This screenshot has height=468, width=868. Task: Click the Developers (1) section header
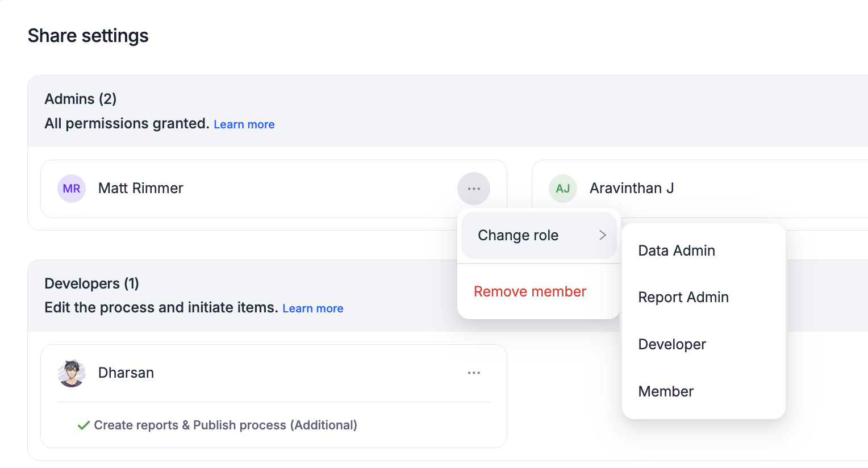(x=92, y=283)
